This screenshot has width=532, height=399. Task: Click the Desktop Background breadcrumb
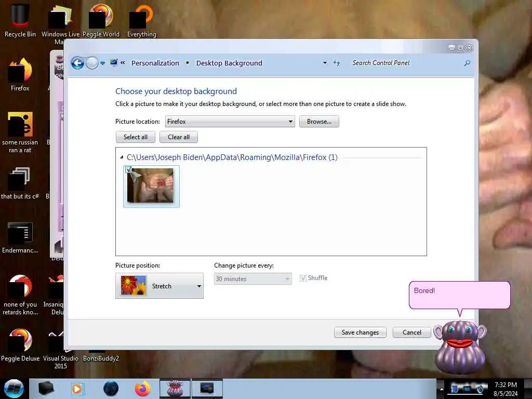point(229,63)
